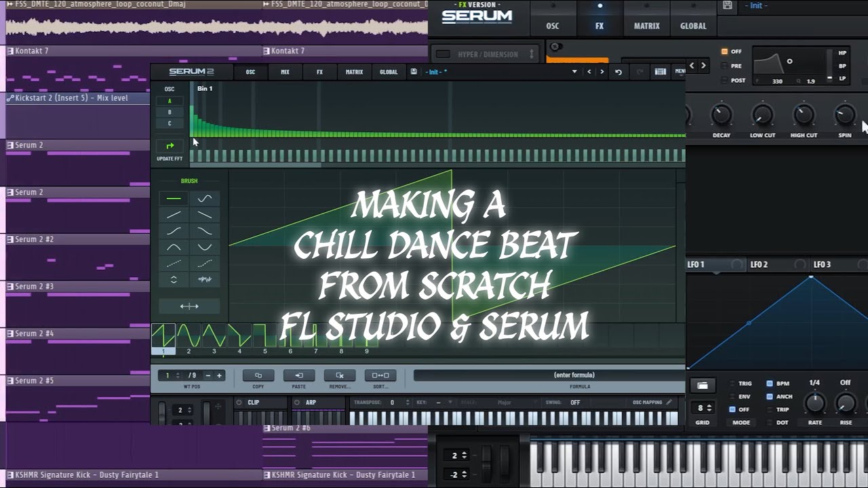This screenshot has width=868, height=488.
Task: Open the MATRIX tab in Serum 2
Action: point(354,72)
